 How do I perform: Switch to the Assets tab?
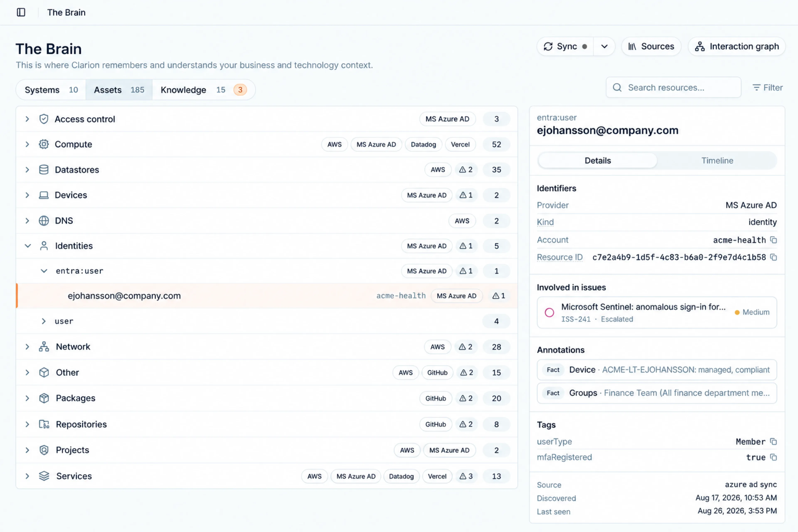(119, 90)
